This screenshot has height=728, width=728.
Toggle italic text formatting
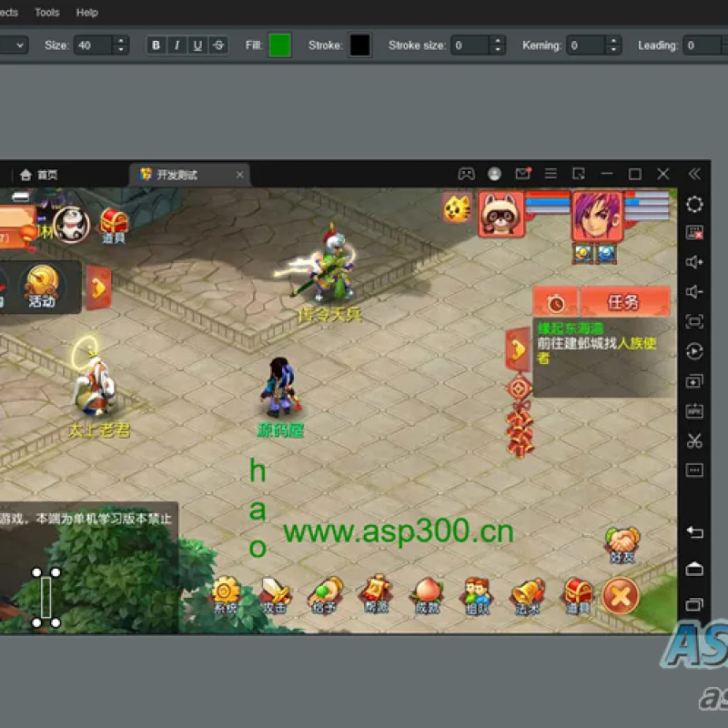[177, 45]
